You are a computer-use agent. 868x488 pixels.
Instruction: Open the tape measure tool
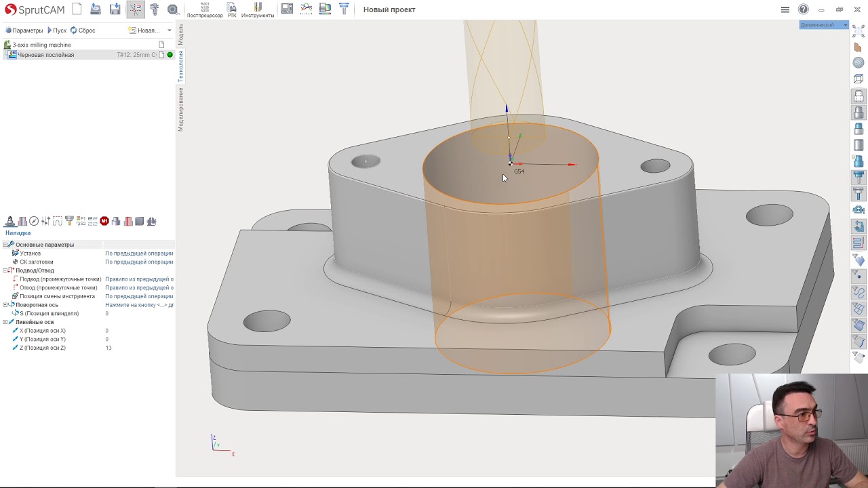point(173,9)
